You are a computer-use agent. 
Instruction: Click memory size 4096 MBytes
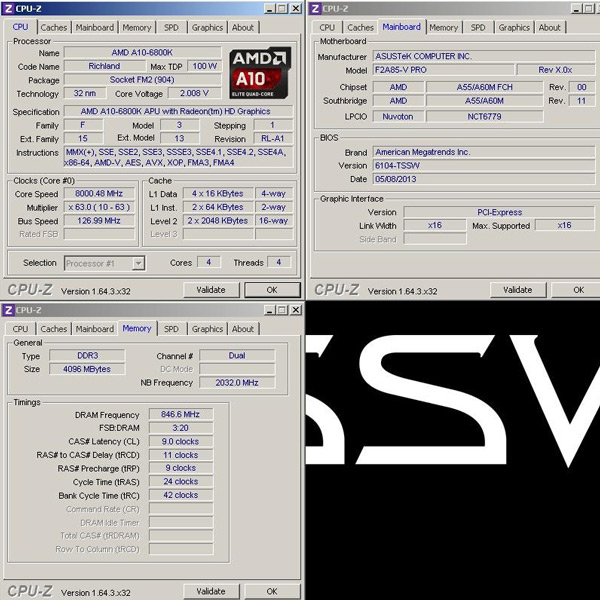[87, 369]
